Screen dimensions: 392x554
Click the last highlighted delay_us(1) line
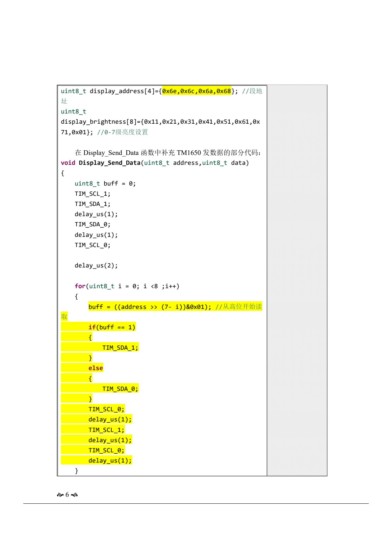[x=110, y=461]
